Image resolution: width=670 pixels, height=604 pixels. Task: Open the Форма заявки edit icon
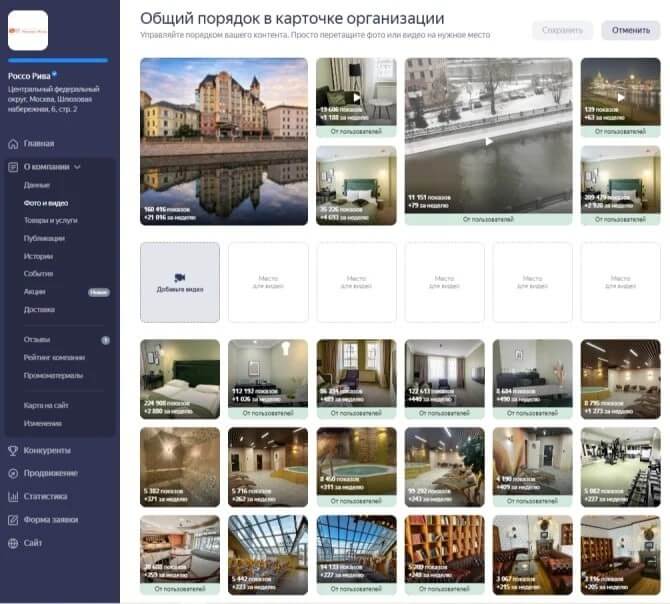click(x=13, y=520)
